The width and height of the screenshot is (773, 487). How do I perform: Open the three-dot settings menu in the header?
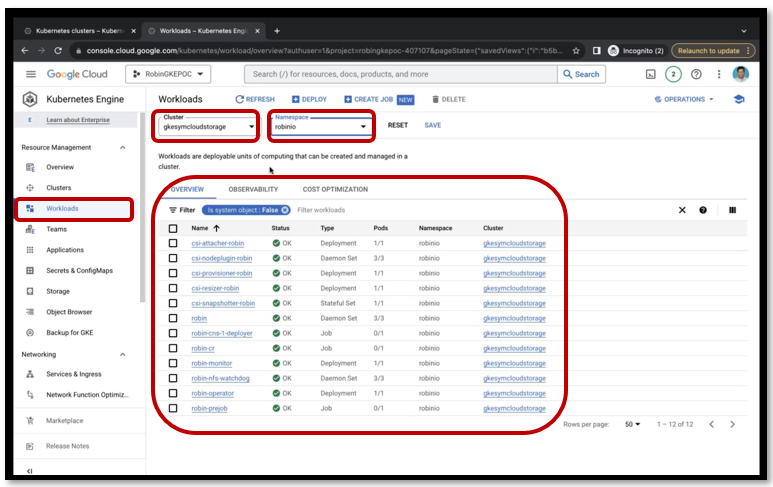719,74
